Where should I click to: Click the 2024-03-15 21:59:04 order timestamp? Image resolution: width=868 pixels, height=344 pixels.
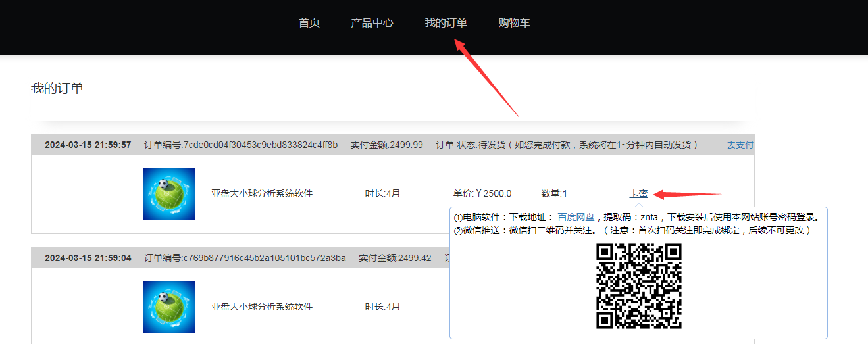tap(88, 258)
